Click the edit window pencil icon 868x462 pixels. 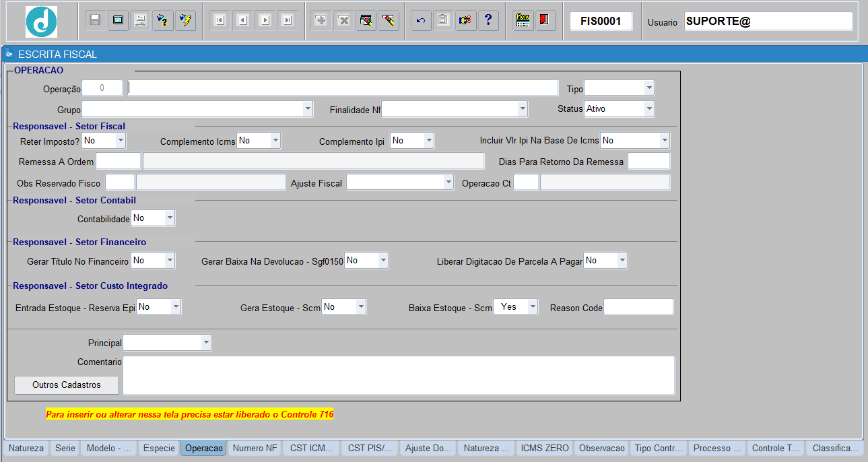(366, 20)
